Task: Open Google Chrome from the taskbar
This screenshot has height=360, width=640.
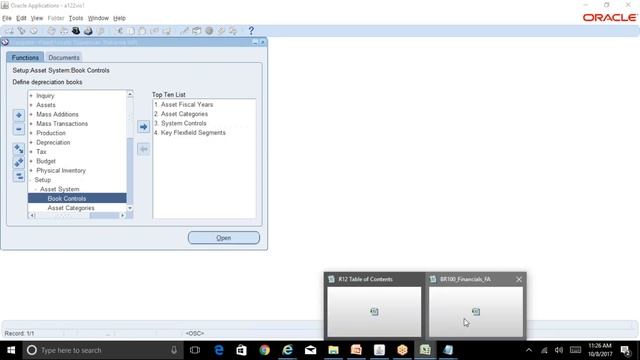Action: 264,350
